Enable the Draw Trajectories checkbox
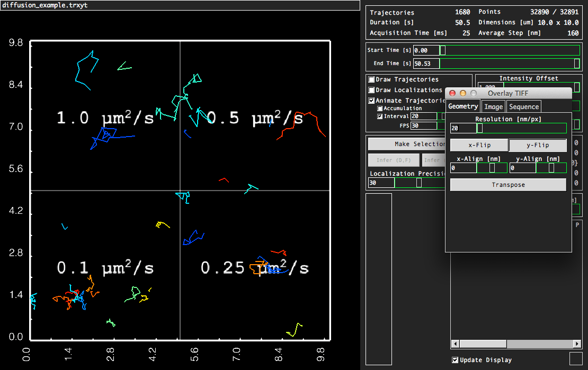588x370 pixels. [371, 79]
